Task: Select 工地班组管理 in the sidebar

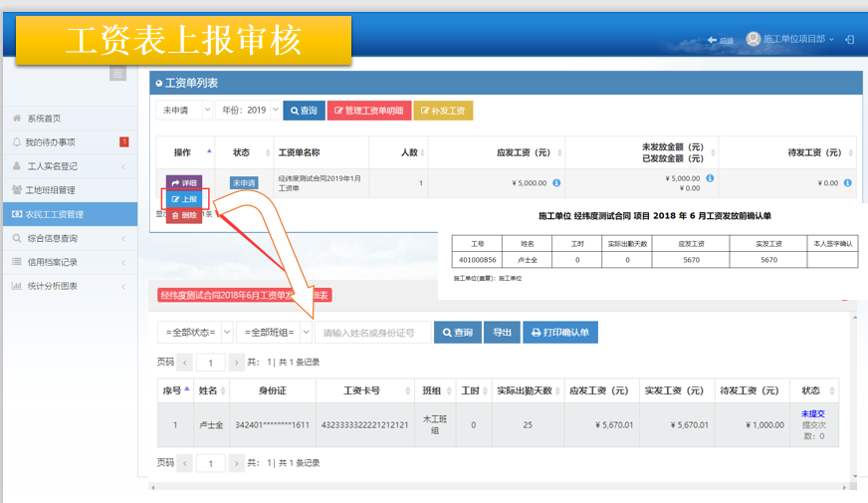Action: pyautogui.click(x=50, y=190)
